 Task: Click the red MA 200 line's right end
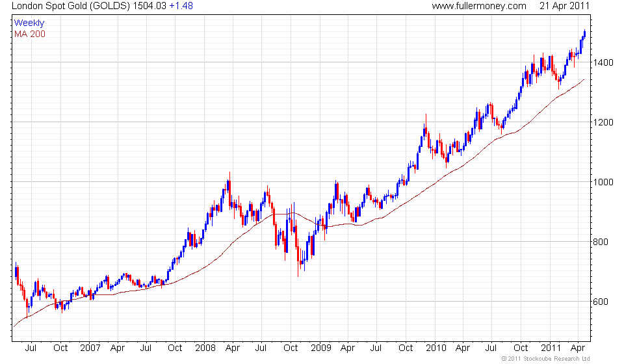pyautogui.click(x=583, y=81)
